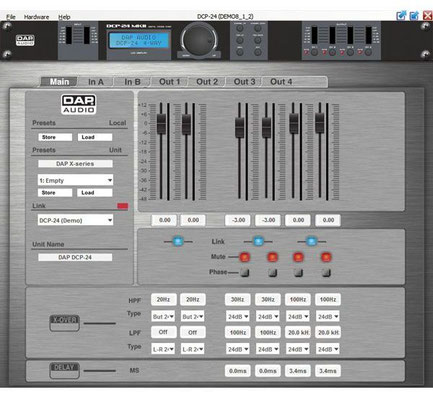433x400 pixels.
Task: Toggle Phase invert for output 4
Action: (x=326, y=273)
